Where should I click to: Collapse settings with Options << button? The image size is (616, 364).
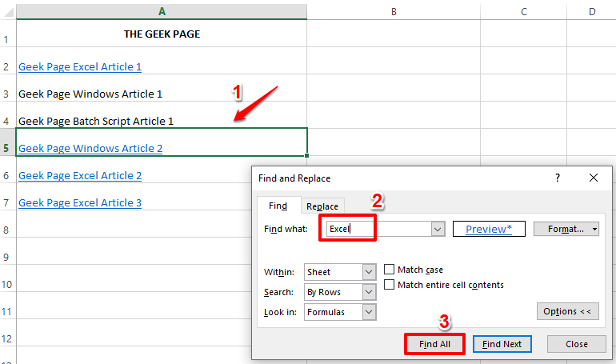[x=567, y=311]
